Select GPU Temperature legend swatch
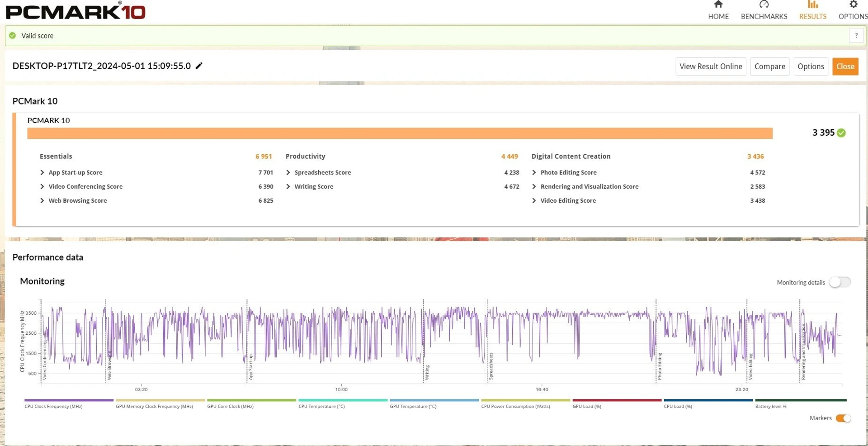This screenshot has height=446, width=868. click(434, 400)
